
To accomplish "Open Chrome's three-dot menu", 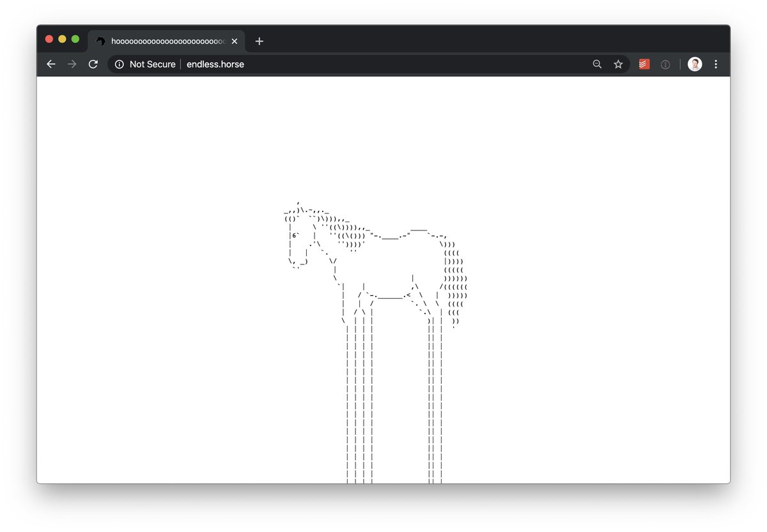I will coord(716,65).
